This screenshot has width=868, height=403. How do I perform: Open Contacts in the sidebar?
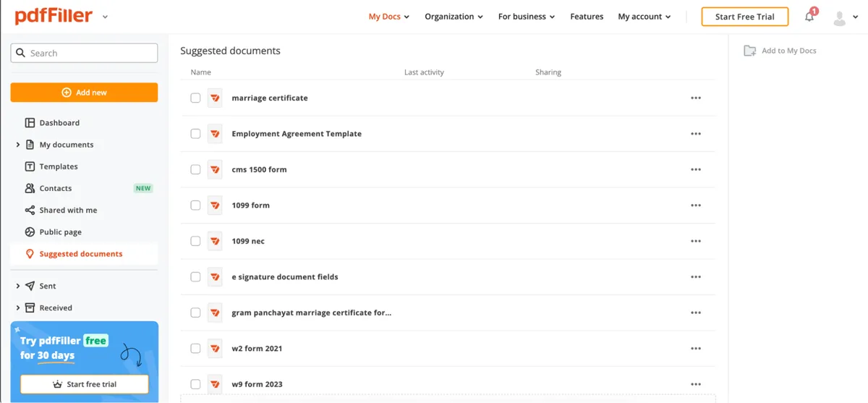(x=56, y=188)
